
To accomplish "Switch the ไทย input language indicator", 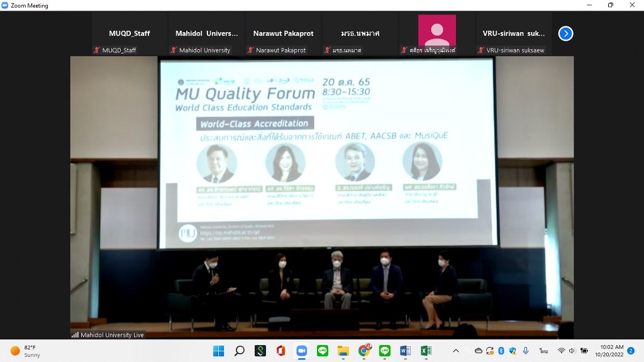I will 544,351.
